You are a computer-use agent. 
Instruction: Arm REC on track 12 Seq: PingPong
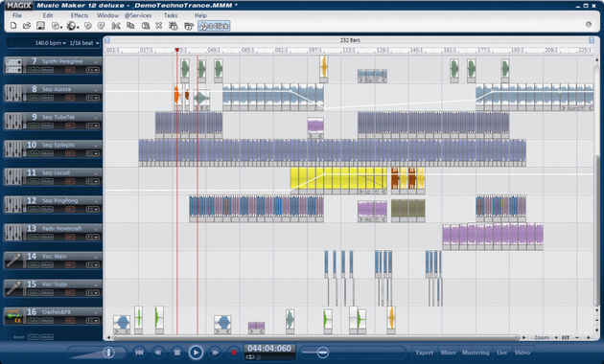[x=70, y=210]
